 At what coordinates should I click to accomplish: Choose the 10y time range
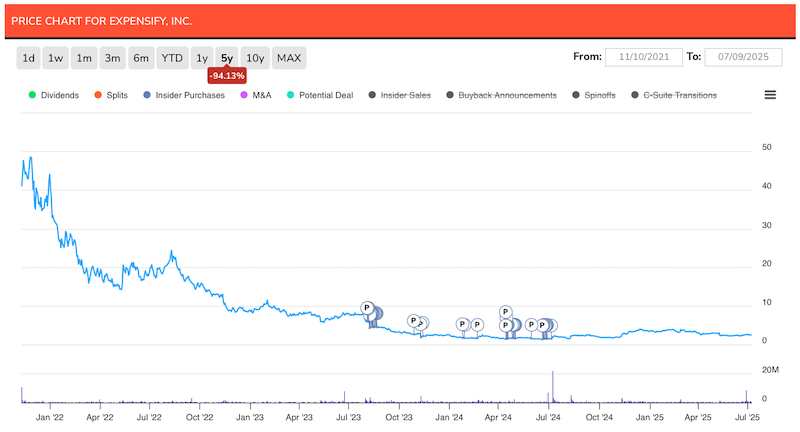pyautogui.click(x=255, y=58)
